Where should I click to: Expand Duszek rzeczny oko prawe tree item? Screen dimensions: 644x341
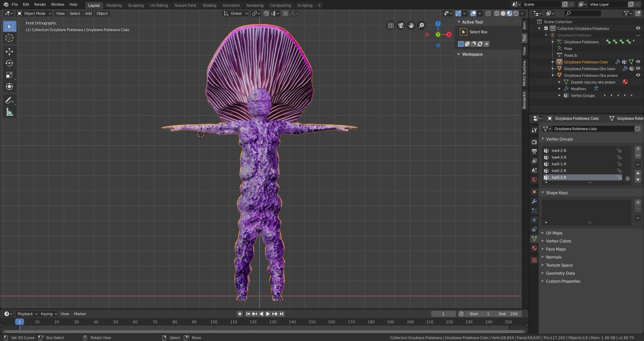tap(559, 82)
